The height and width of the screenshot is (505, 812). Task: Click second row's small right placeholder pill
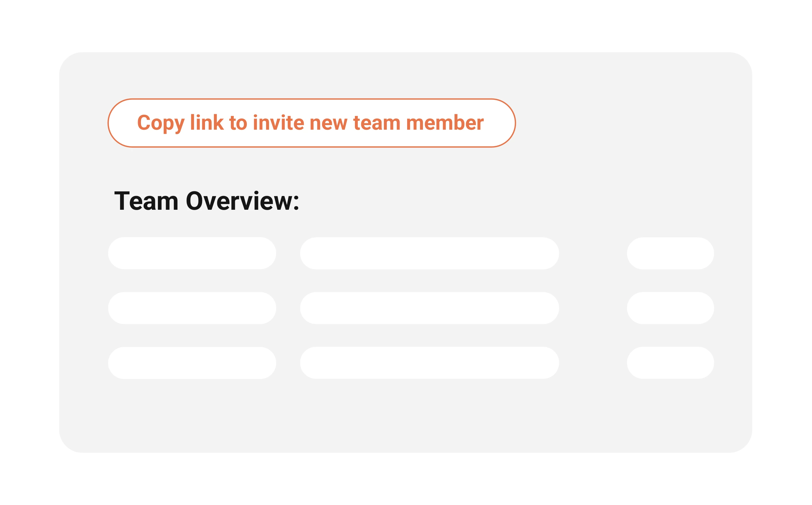point(670,308)
